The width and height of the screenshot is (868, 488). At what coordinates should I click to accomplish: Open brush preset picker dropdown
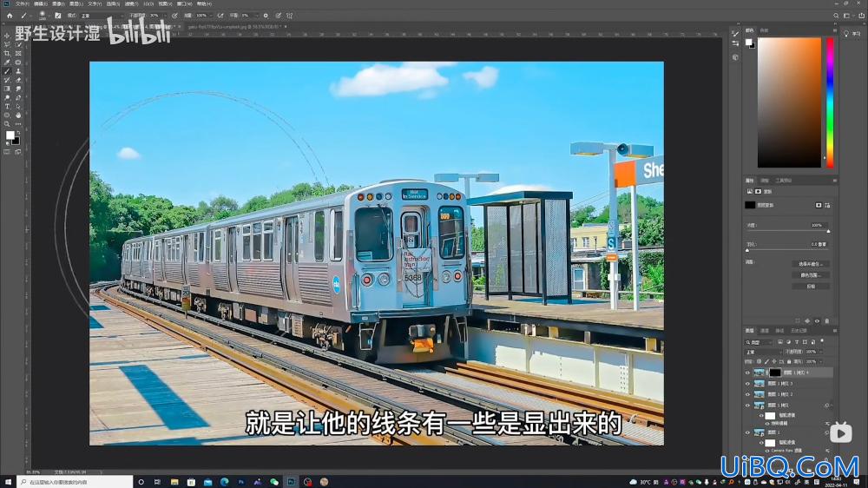click(x=49, y=16)
